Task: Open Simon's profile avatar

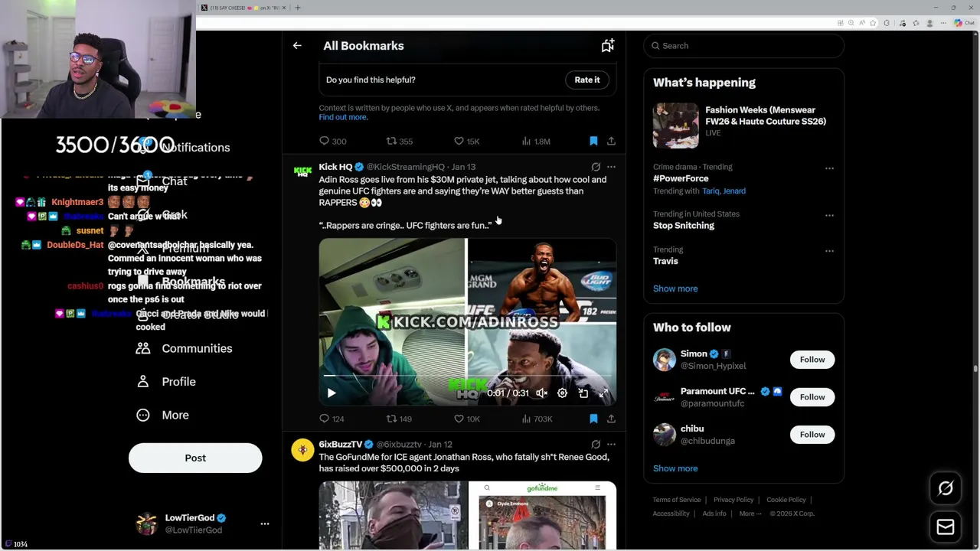Action: 665,360
